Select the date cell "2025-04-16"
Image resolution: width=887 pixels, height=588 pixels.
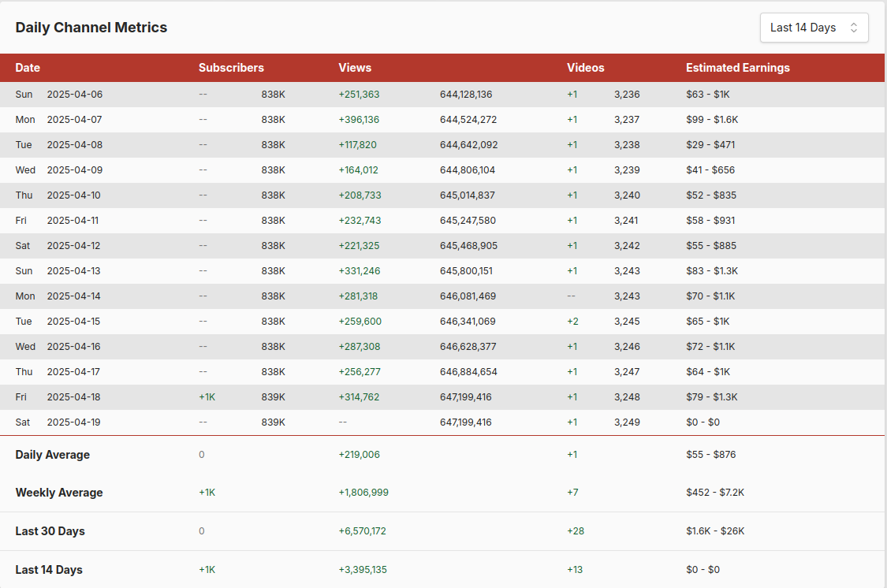tap(73, 347)
